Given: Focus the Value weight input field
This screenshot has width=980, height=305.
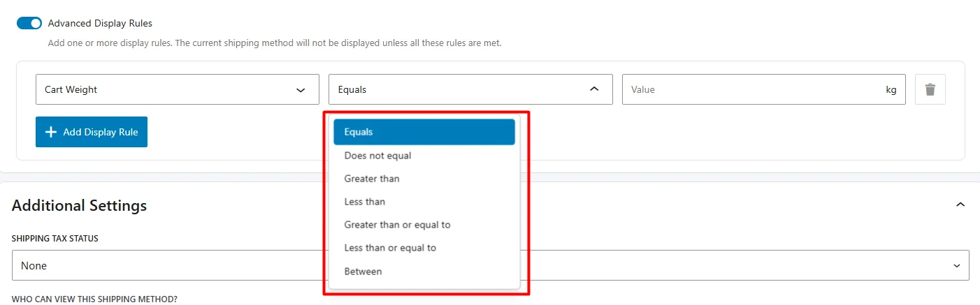Looking at the screenshot, I should 751,89.
